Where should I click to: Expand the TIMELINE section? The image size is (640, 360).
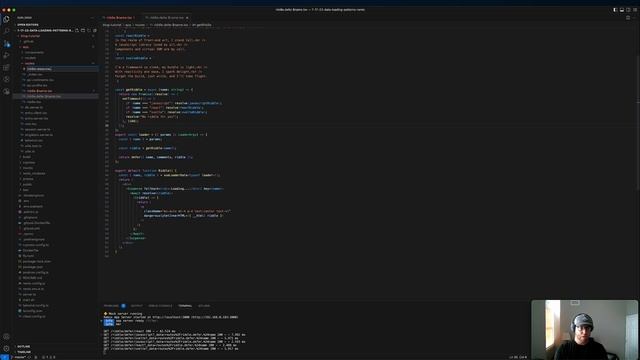point(24,351)
